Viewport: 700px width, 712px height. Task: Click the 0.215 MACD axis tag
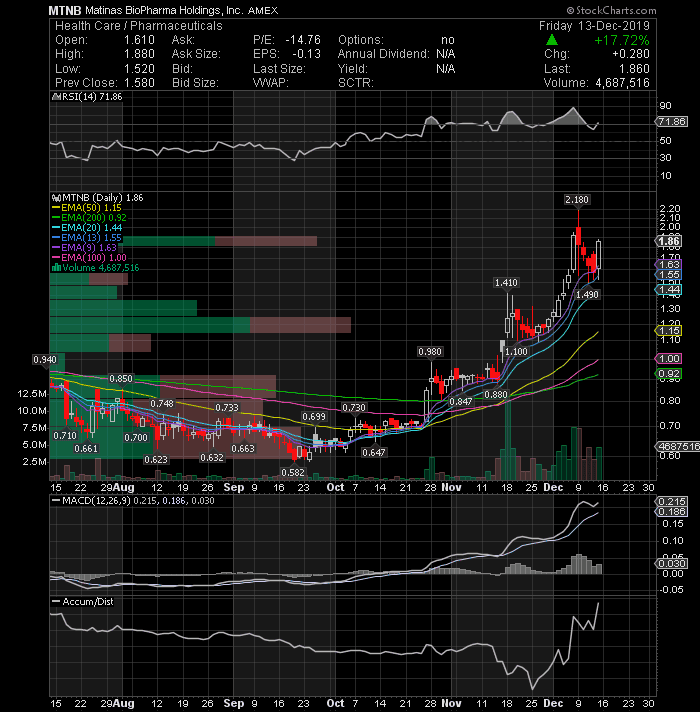671,502
